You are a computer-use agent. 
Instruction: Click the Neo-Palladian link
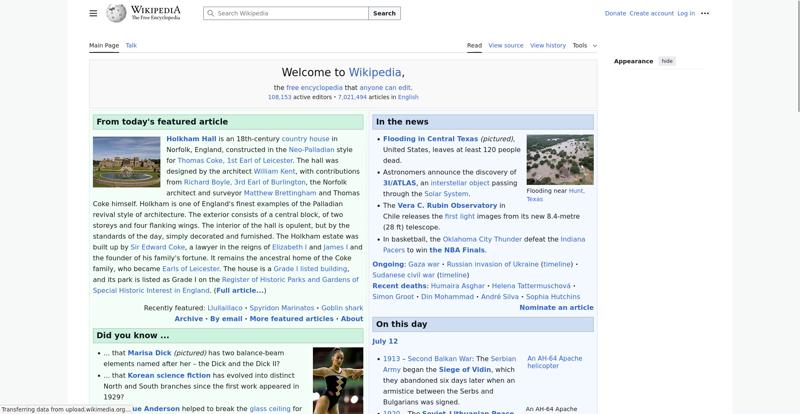coord(311,150)
